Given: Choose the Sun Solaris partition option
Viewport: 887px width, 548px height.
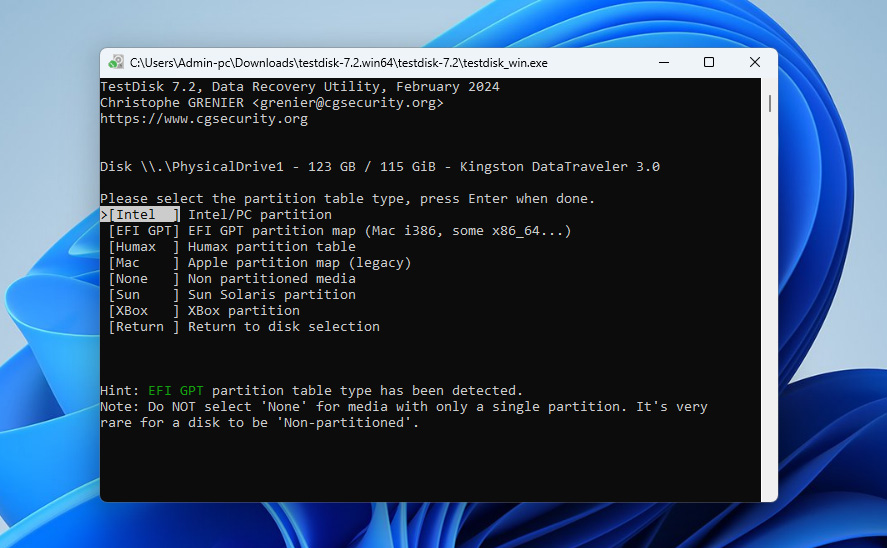Looking at the screenshot, I should point(144,295).
